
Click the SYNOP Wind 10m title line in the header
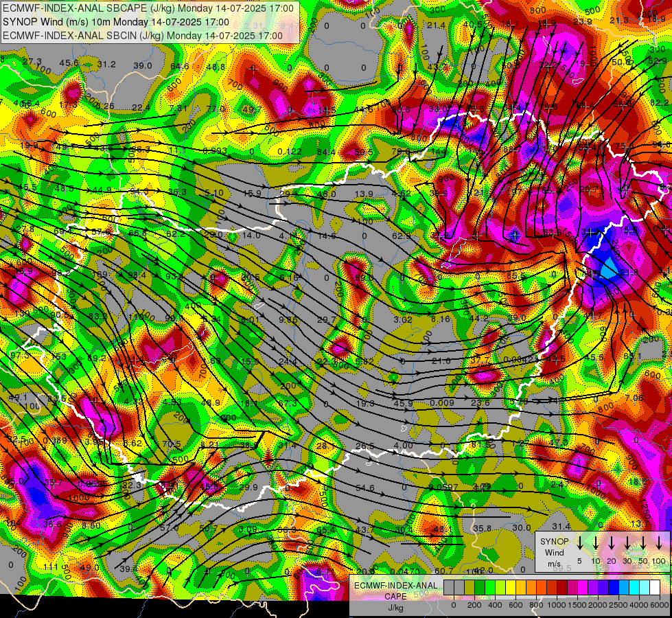116,22
